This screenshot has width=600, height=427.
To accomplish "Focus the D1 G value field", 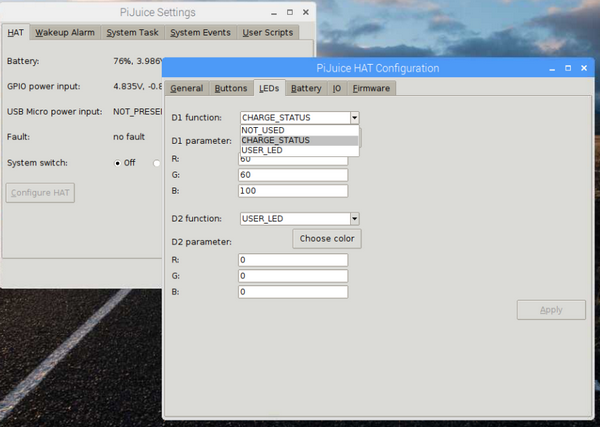I will [293, 175].
